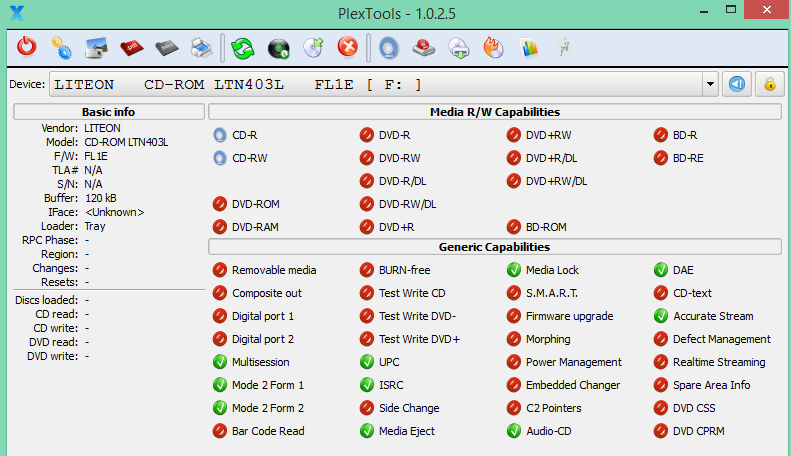
Task: Click the disc download arrow icon
Action: (459, 48)
